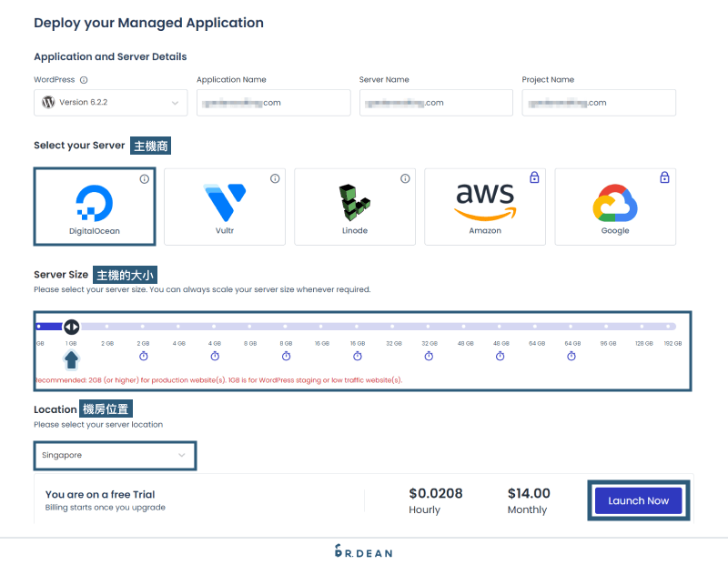Open the WordPress Version 6.2.2 dropdown
Screen dimensions: 728x565
point(110,103)
